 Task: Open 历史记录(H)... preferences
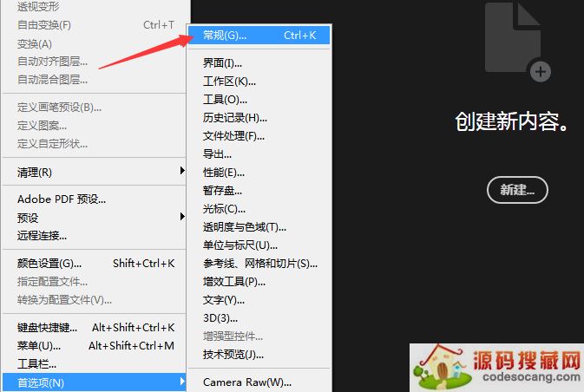pos(234,118)
